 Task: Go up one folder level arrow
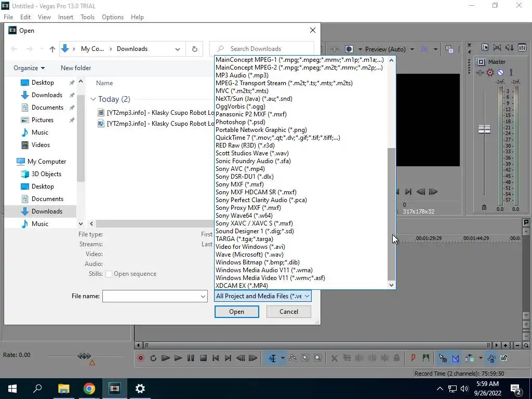pos(52,49)
